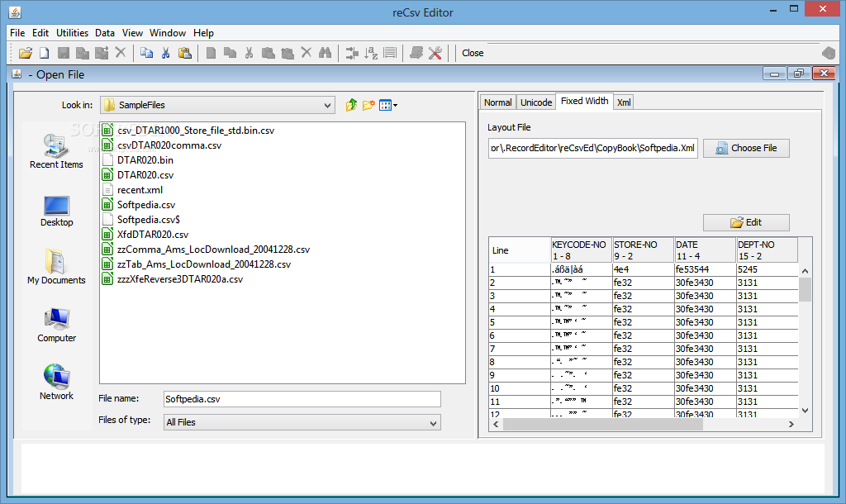This screenshot has height=504, width=846.
Task: Click the Save disk toolbar icon
Action: (x=64, y=53)
